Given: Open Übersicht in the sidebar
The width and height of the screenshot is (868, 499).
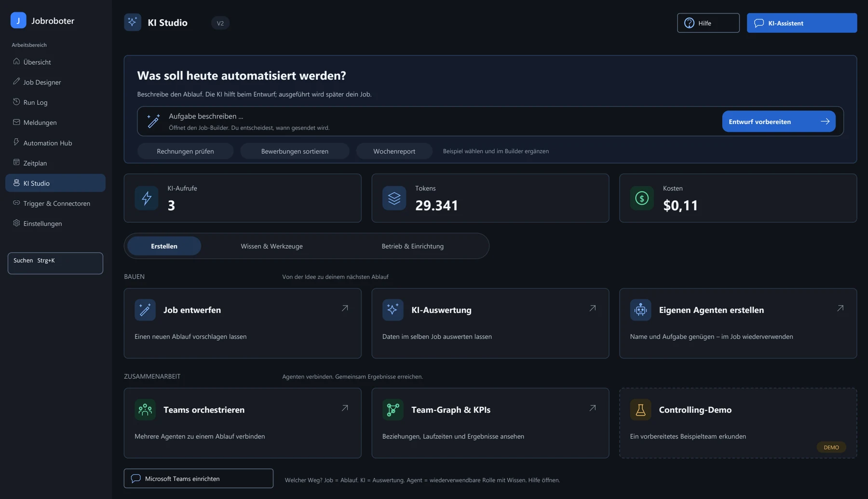Looking at the screenshot, I should (x=55, y=62).
